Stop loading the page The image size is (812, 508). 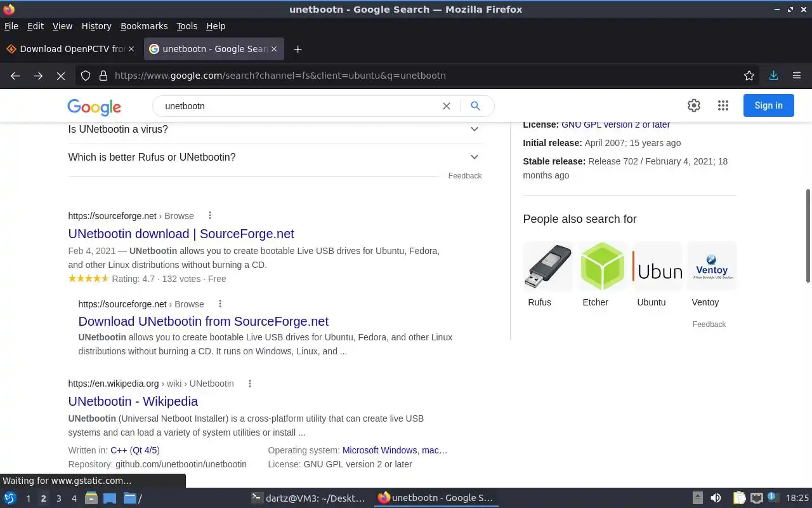[x=61, y=76]
